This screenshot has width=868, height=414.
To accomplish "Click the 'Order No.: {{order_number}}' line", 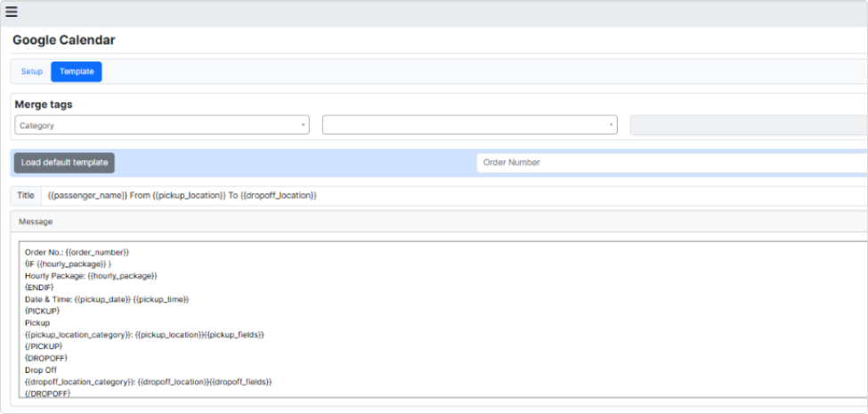I will (77, 252).
